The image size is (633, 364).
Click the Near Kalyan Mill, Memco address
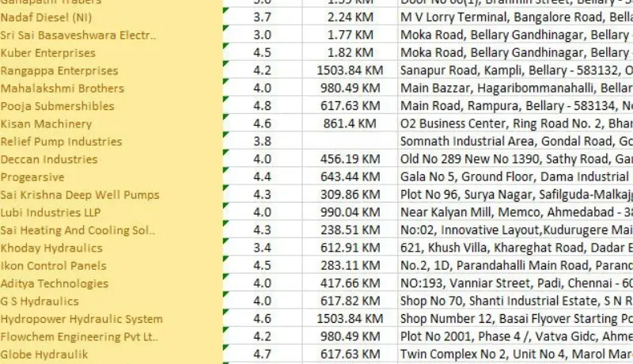(x=516, y=213)
